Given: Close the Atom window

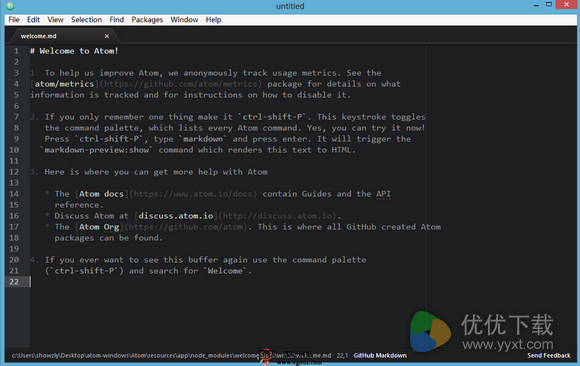Looking at the screenshot, I should click(x=566, y=4).
